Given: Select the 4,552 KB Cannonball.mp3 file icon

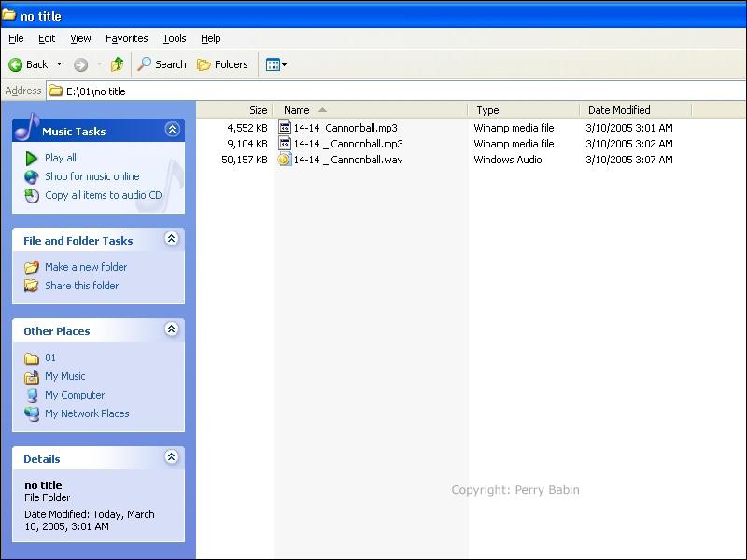Looking at the screenshot, I should tap(285, 128).
